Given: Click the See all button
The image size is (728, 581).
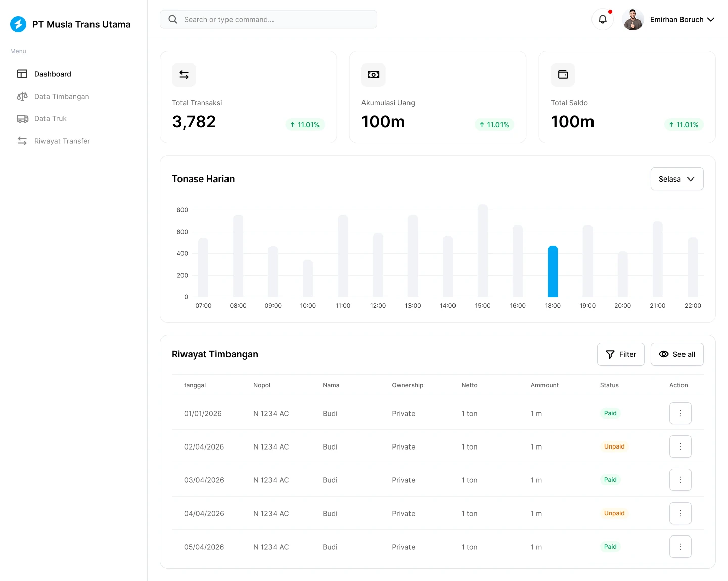Looking at the screenshot, I should [x=677, y=354].
